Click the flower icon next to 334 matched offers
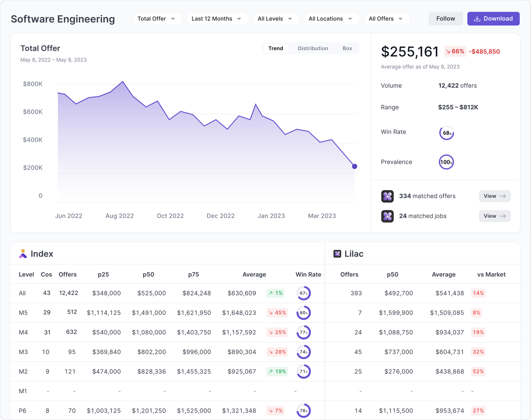This screenshot has width=531, height=420. click(387, 196)
